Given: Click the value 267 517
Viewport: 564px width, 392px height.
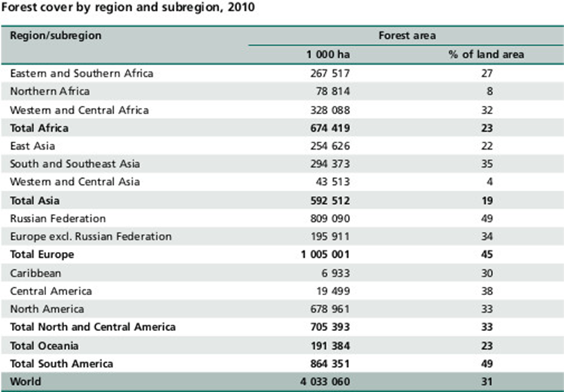Looking at the screenshot, I should click(x=330, y=73).
